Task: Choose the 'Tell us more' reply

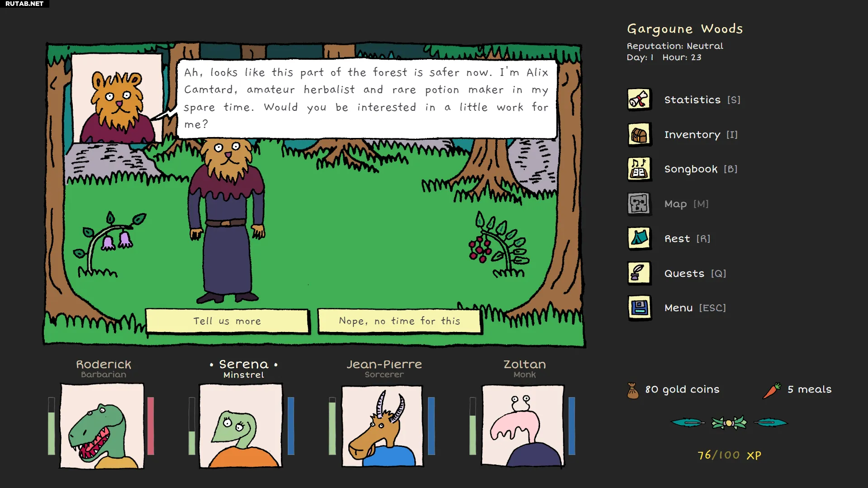Action: click(228, 321)
